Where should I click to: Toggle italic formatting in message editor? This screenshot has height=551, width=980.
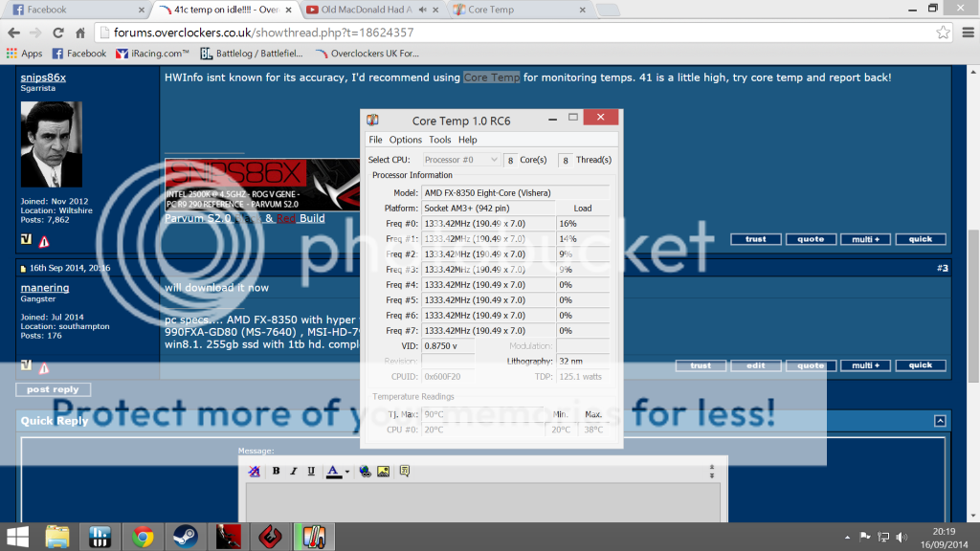tap(293, 471)
